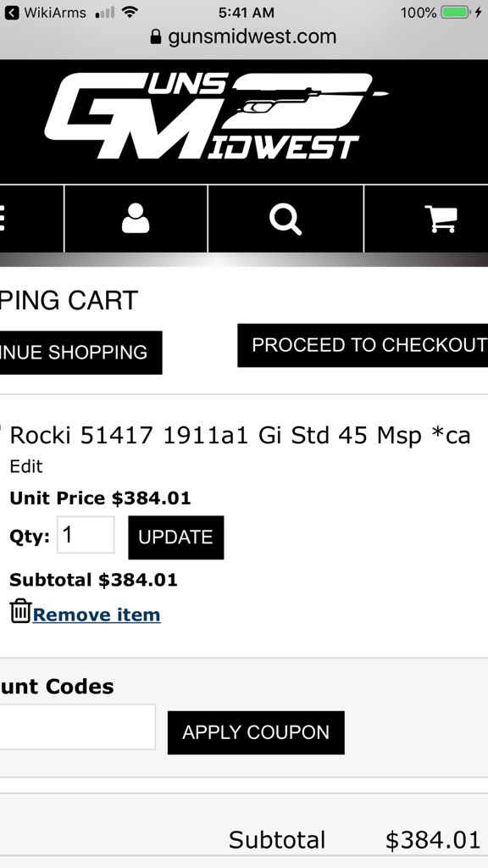Click the Apply Coupon button

coord(256,732)
